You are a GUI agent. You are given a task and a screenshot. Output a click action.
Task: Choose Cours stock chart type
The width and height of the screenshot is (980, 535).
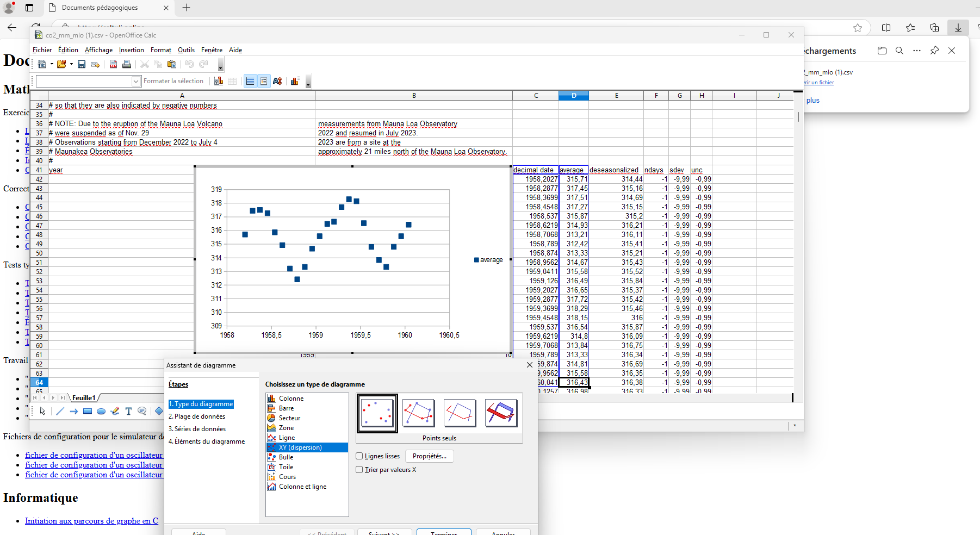[287, 477]
